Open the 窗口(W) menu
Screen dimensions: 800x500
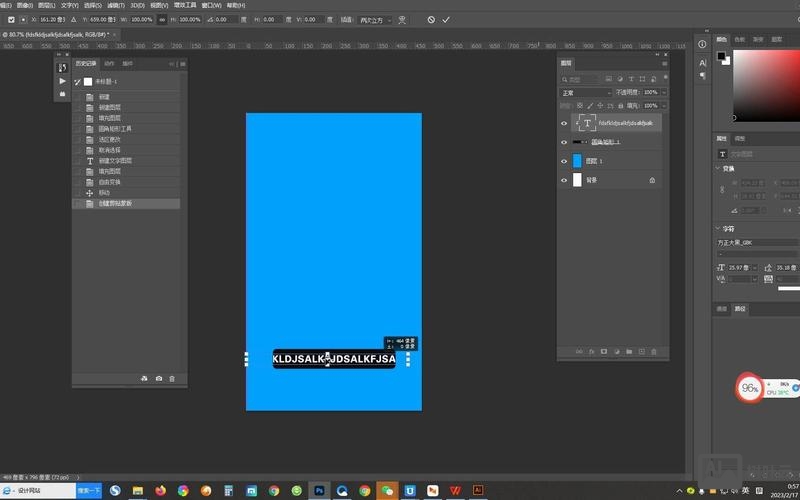tap(211, 5)
